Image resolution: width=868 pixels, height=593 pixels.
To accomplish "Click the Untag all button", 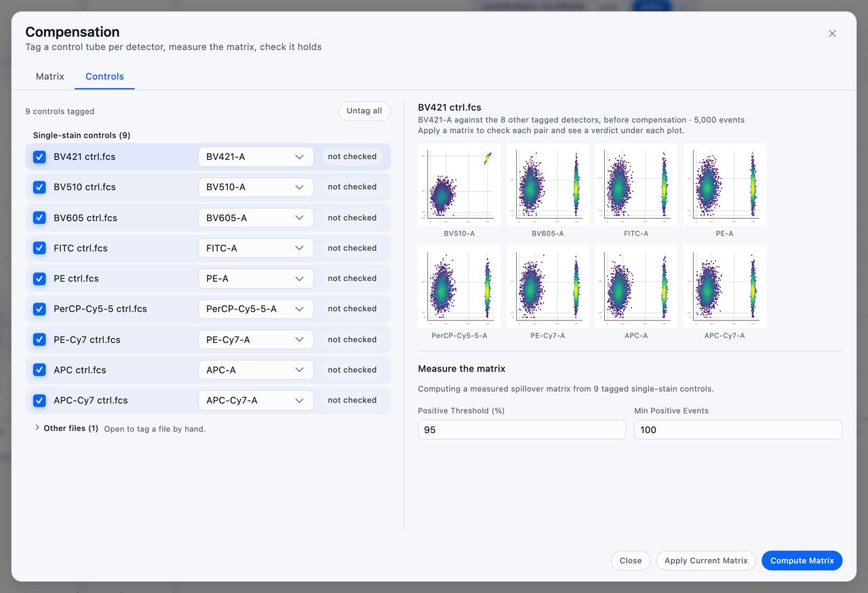I will [364, 111].
